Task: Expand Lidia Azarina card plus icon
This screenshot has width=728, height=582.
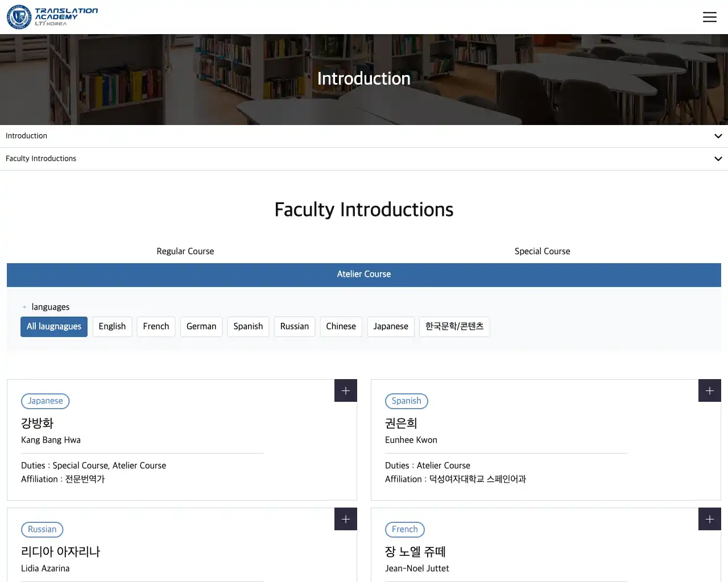Action: pos(345,519)
